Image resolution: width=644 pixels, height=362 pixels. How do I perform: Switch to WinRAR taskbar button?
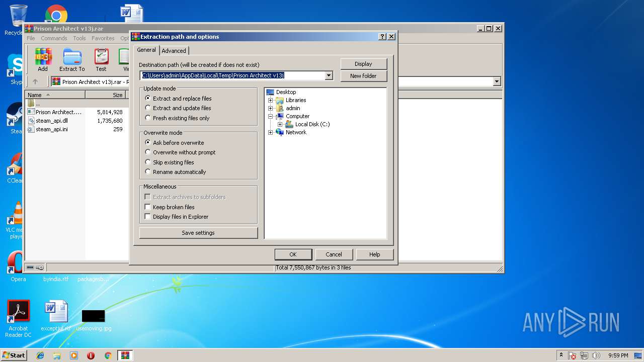(x=125, y=355)
